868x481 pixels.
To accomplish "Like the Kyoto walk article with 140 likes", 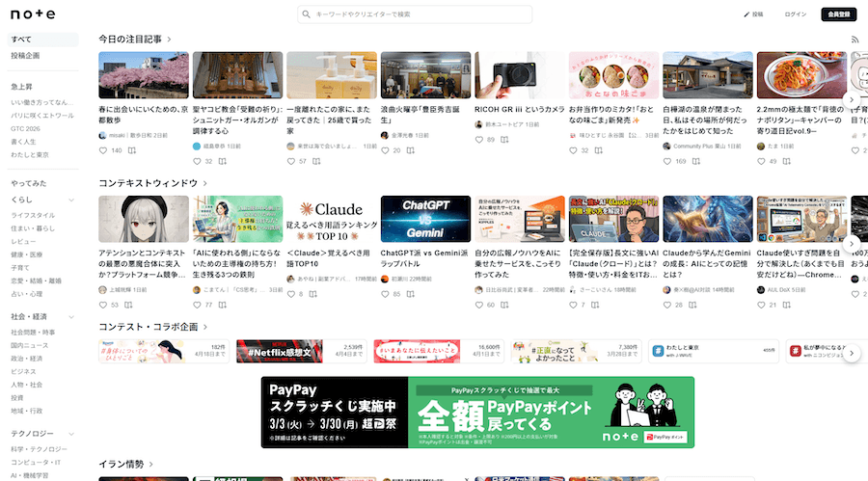I will pos(103,150).
